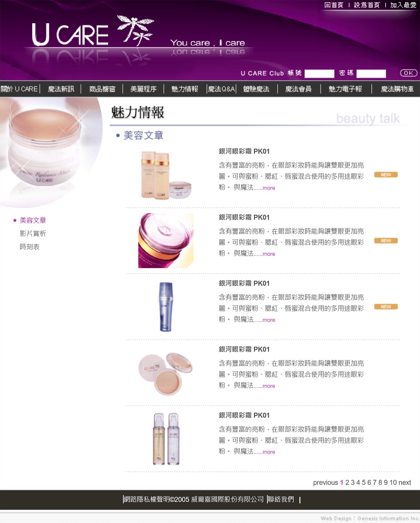Submit login with the OK button
Screen dimensions: 420x523
tap(409, 73)
